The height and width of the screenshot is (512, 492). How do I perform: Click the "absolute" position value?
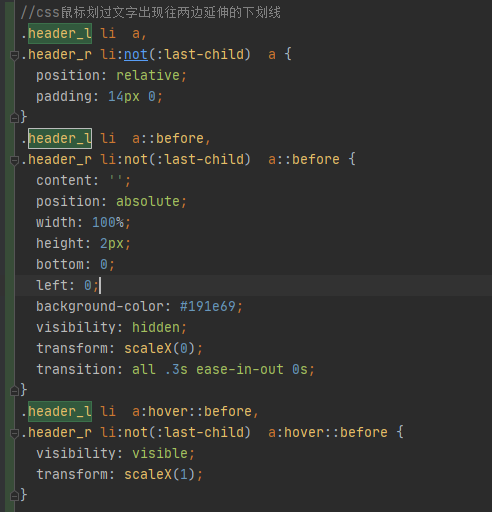148,201
